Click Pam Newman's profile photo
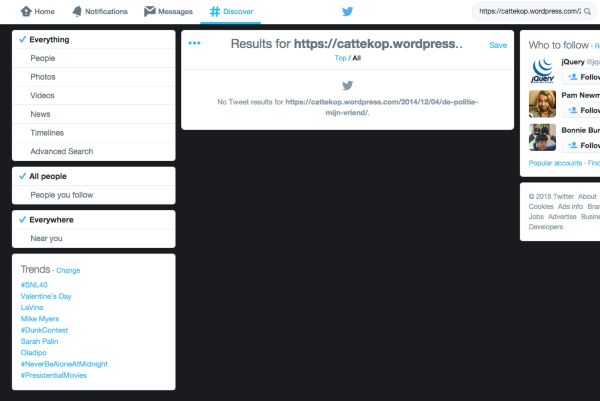The image size is (600, 401). click(541, 104)
